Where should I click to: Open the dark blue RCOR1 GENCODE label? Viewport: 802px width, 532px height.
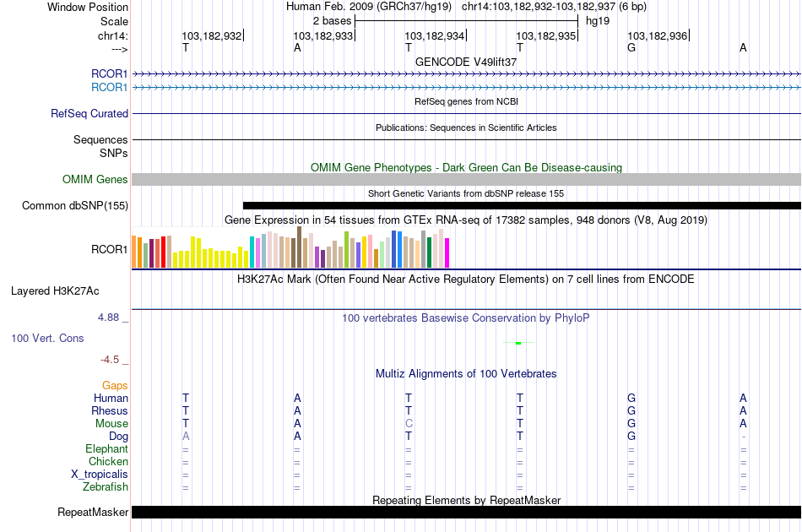point(109,73)
